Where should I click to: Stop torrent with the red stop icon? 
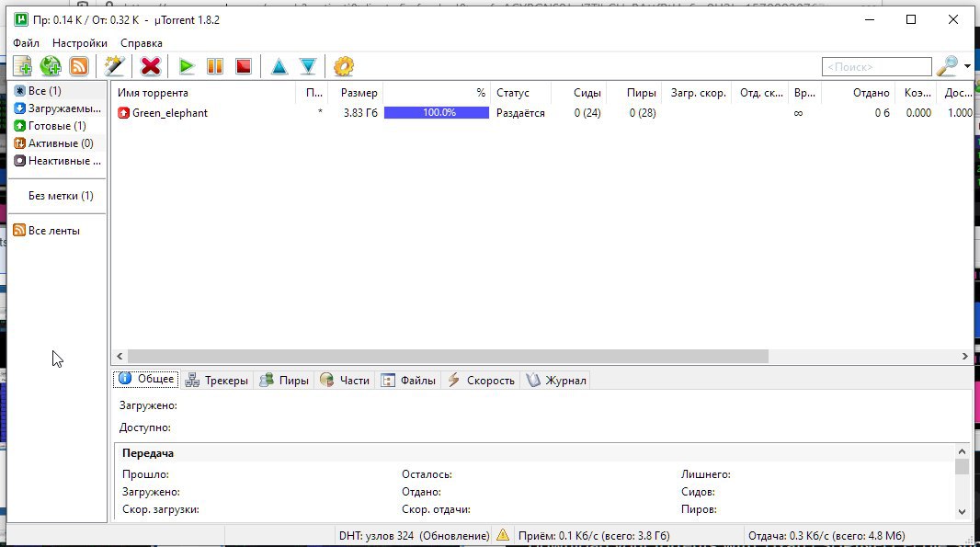click(244, 66)
